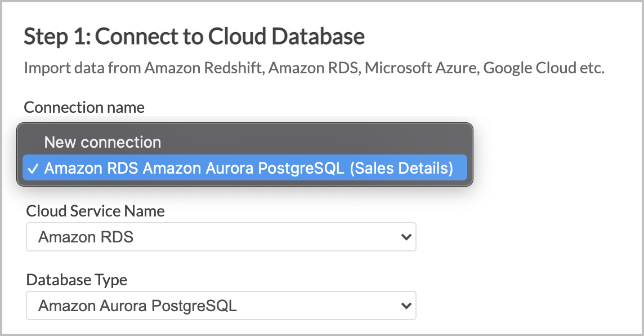Open the Database Type combo box

(221, 306)
